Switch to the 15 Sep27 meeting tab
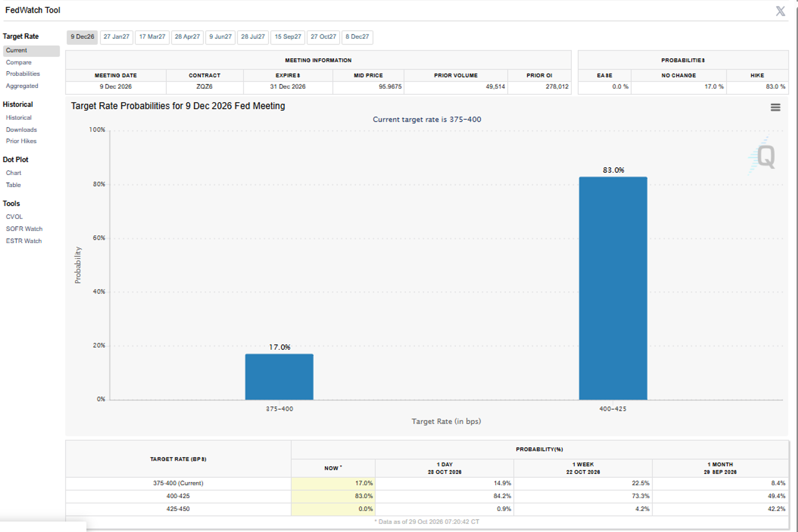Viewport: 798px width, 532px height. [x=288, y=37]
